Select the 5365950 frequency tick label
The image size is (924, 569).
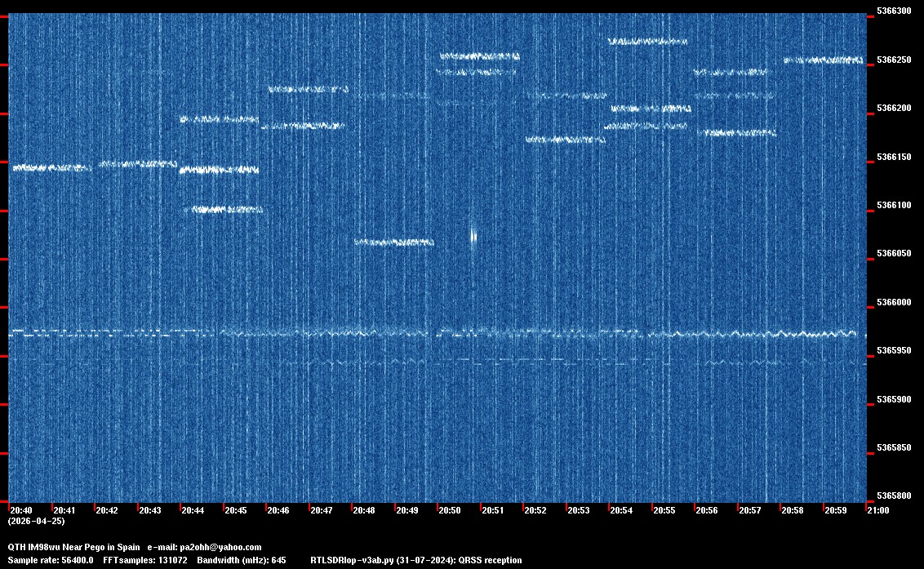[x=893, y=351]
